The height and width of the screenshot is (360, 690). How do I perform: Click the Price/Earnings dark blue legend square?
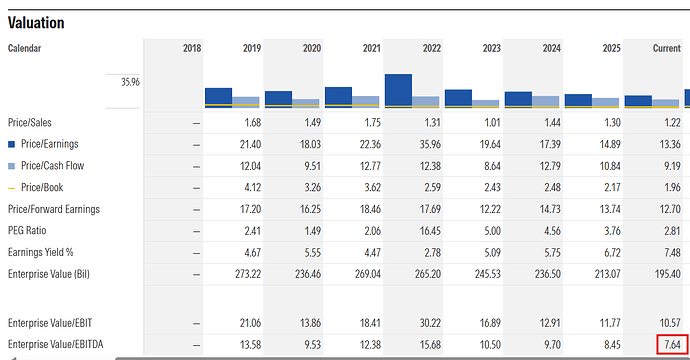pos(11,144)
